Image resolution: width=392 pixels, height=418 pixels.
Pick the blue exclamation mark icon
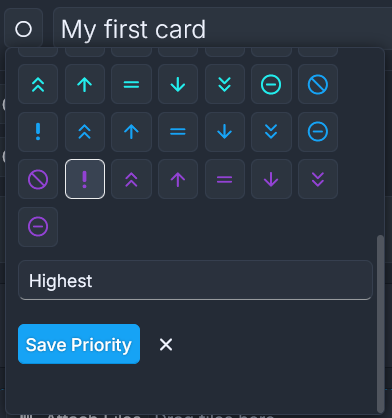coord(38,132)
